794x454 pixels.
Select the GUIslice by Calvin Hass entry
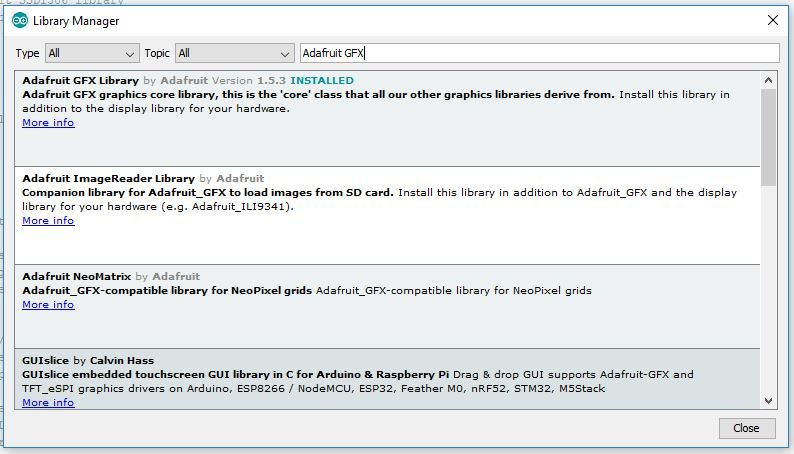(x=387, y=379)
